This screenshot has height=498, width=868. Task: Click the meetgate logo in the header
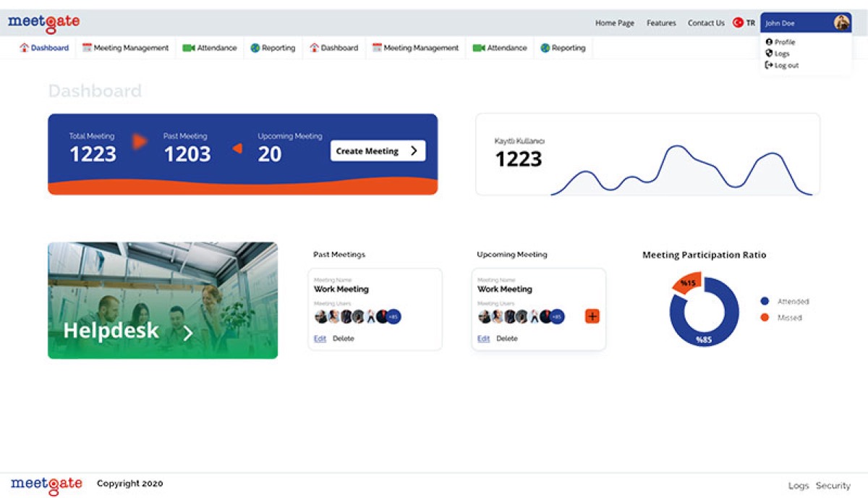click(x=44, y=23)
